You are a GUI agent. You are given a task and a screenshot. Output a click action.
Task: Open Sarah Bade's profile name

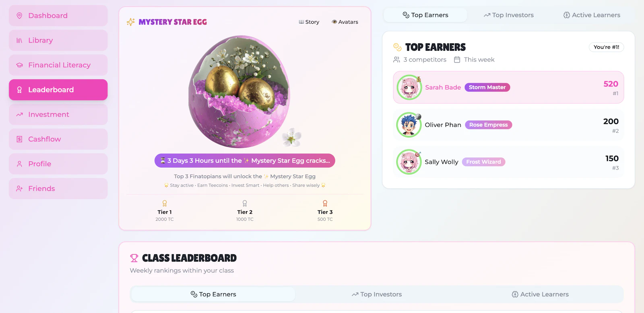443,87
